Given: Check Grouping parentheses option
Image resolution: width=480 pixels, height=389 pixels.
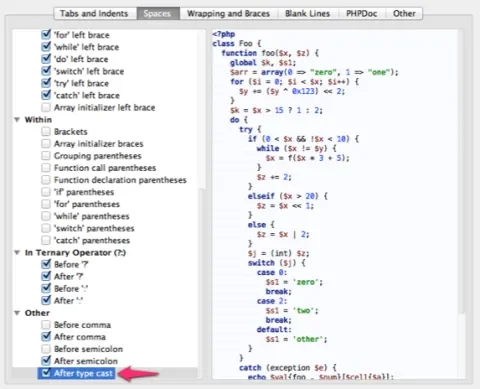Looking at the screenshot, I should click(46, 156).
